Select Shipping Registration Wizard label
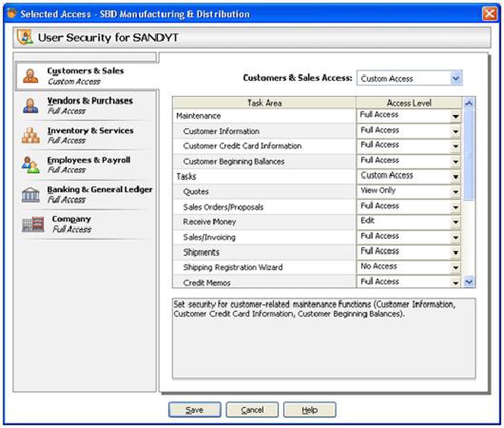The height and width of the screenshot is (428, 504). (x=233, y=267)
